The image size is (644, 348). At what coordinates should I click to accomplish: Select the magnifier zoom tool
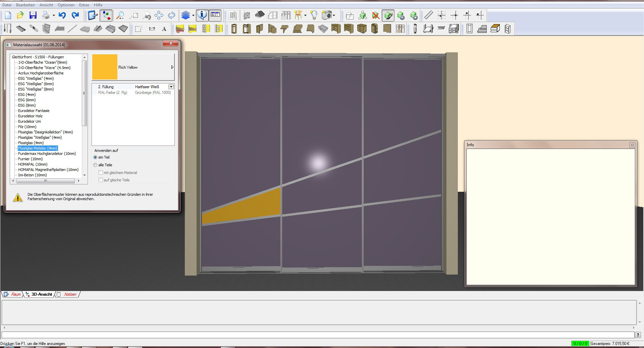[x=120, y=15]
